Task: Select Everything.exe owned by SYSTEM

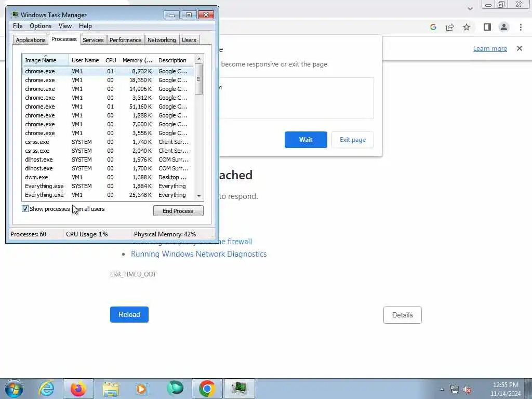Action: pos(108,186)
